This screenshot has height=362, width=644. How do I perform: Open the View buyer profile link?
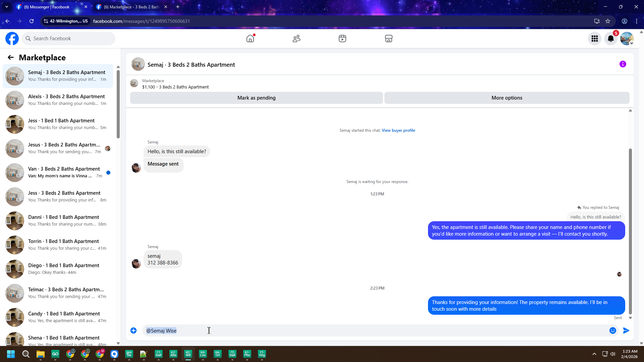398,130
